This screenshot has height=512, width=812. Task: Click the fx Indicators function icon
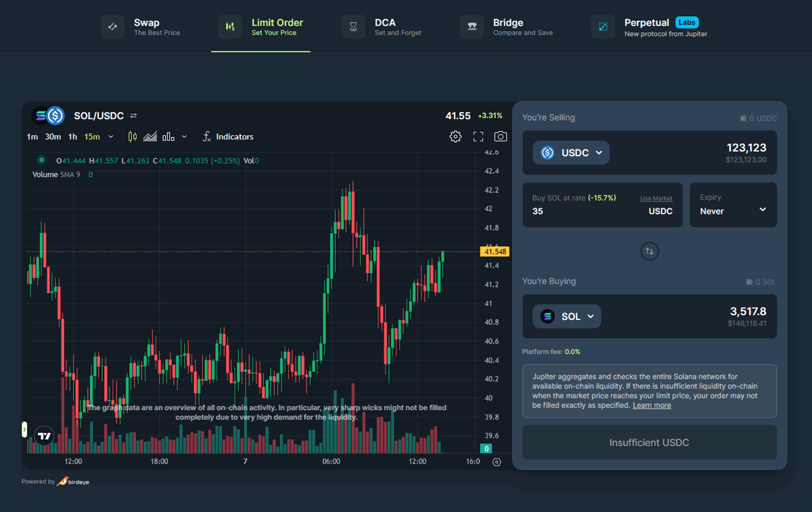click(x=207, y=137)
